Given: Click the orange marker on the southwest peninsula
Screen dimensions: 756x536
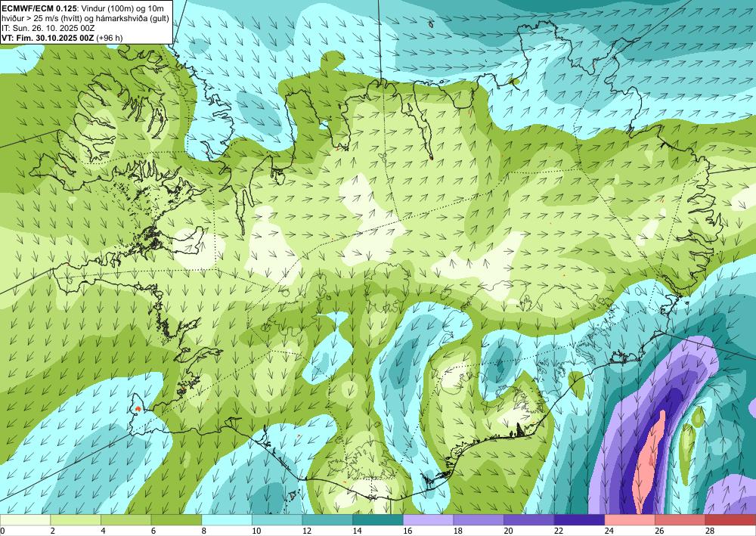Looking at the screenshot, I should (x=138, y=409).
